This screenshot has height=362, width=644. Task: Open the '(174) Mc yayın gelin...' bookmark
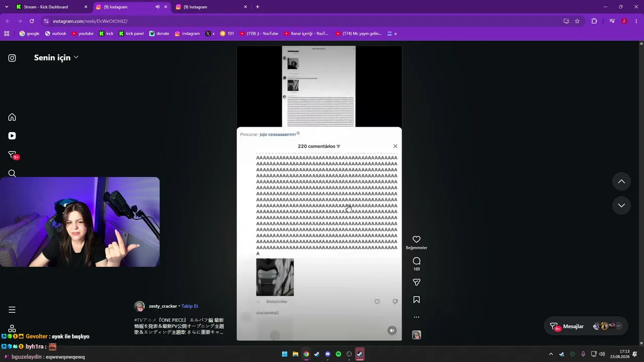pyautogui.click(x=359, y=34)
